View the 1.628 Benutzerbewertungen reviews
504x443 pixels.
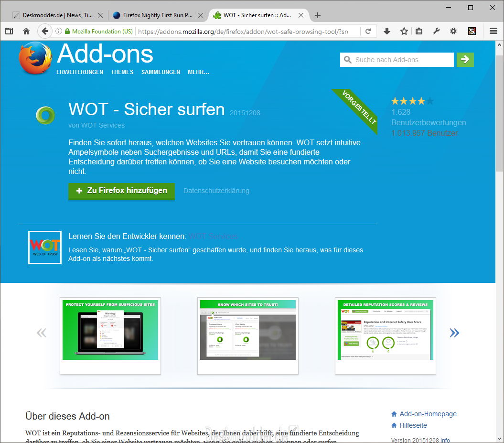click(x=429, y=118)
